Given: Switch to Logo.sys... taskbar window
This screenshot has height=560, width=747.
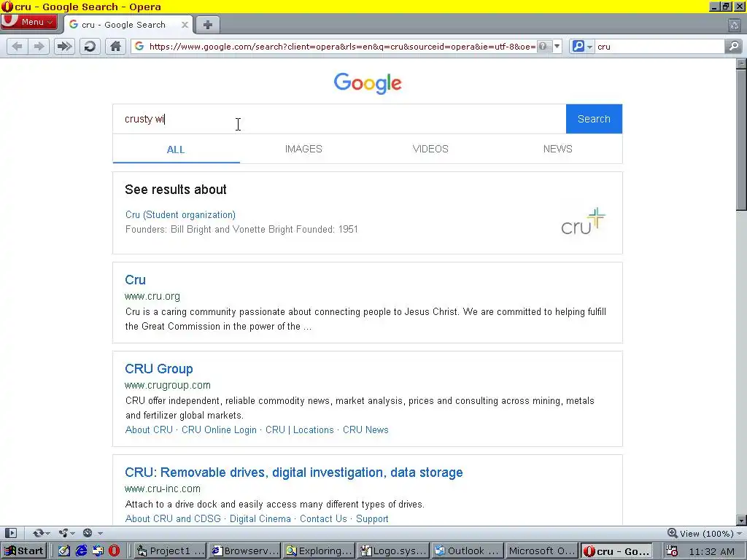Looking at the screenshot, I should tap(393, 551).
